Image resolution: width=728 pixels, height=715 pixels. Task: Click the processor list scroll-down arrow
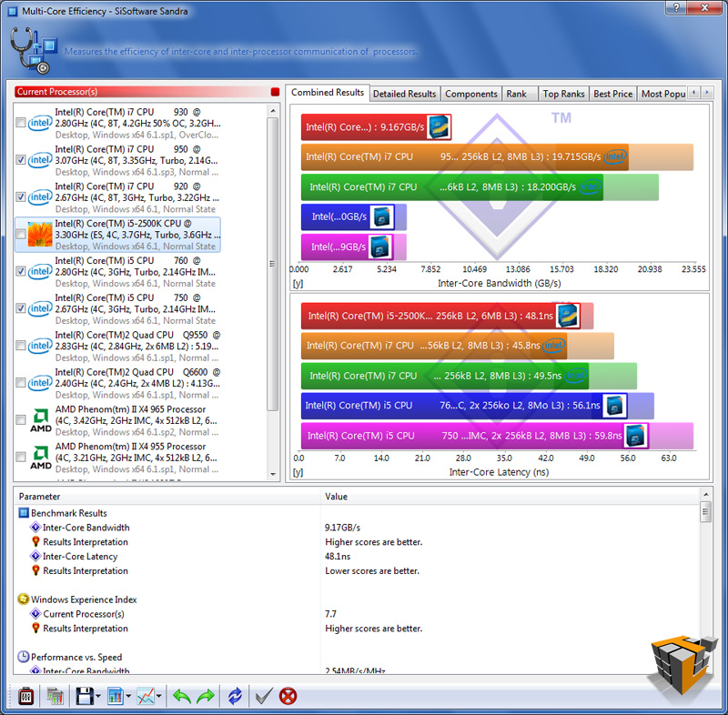[273, 474]
